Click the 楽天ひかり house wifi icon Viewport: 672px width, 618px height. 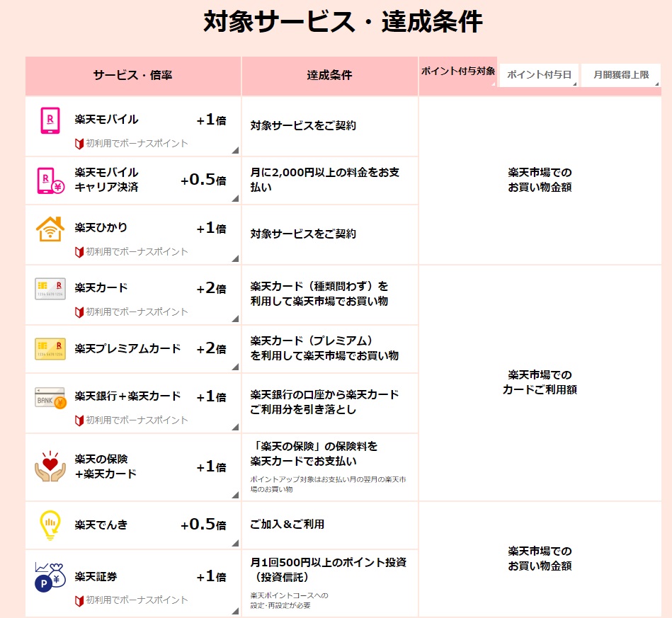50,229
